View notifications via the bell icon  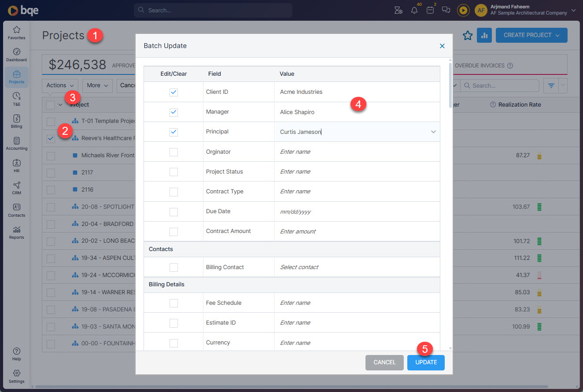(414, 10)
